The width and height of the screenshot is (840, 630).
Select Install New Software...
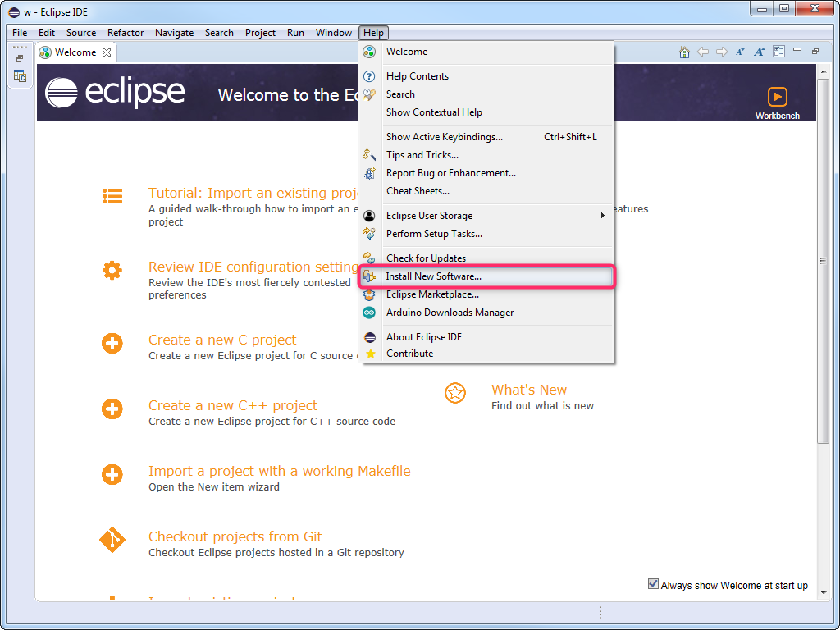pos(486,277)
